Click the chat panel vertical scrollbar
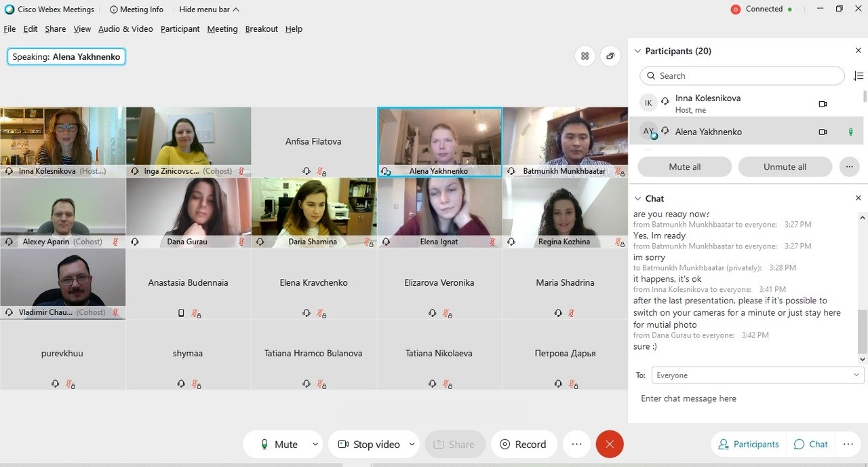The height and width of the screenshot is (467, 868). click(x=863, y=285)
